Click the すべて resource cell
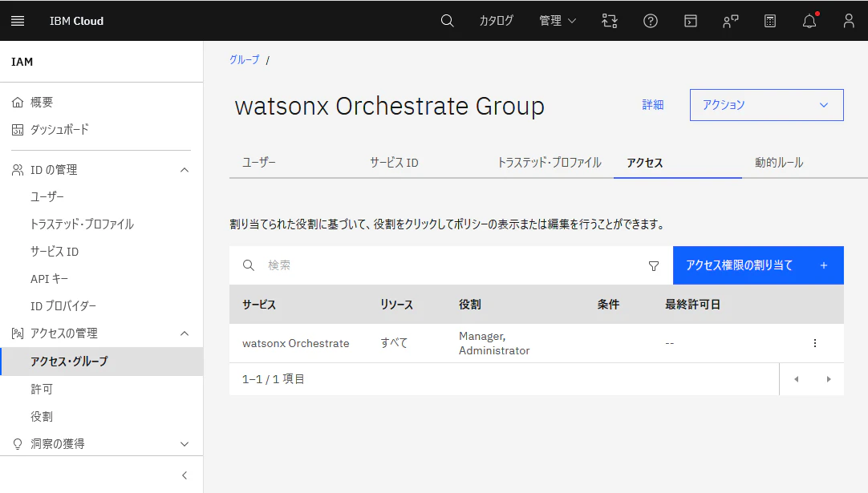This screenshot has width=868, height=493. 394,343
